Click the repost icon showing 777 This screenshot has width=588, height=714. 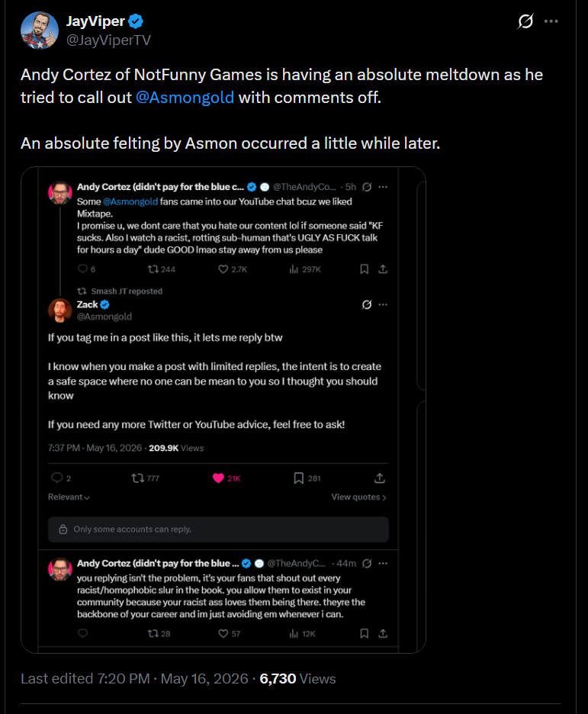click(137, 478)
